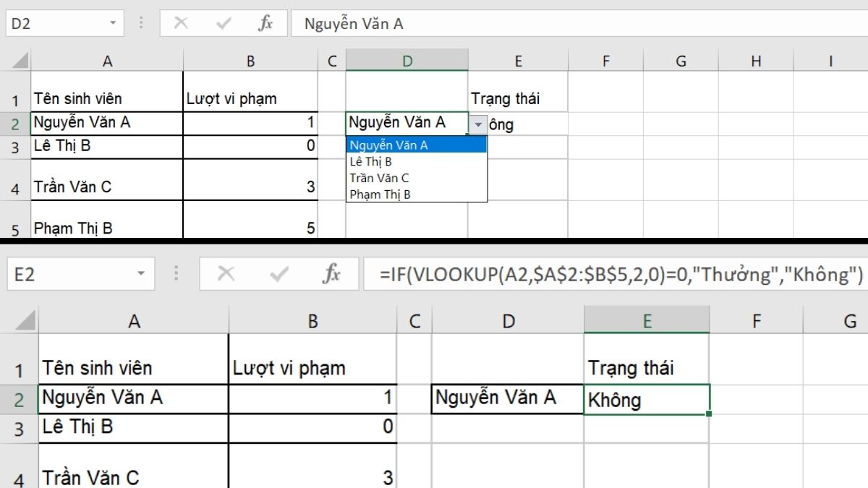Click cell A2 Nguyễn Văn A in top sheet

pos(107,124)
